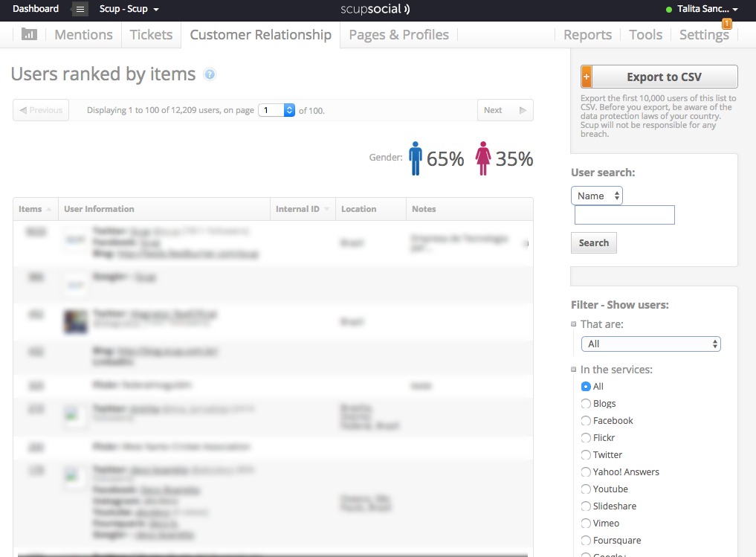Image resolution: width=756 pixels, height=557 pixels.
Task: Select the Vimeo radio button
Action: tap(586, 524)
